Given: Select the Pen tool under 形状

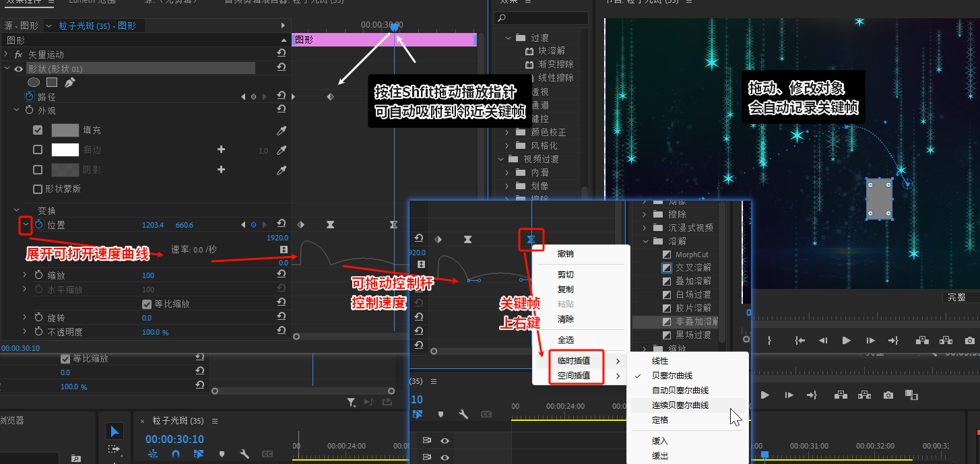Looking at the screenshot, I should [x=69, y=82].
